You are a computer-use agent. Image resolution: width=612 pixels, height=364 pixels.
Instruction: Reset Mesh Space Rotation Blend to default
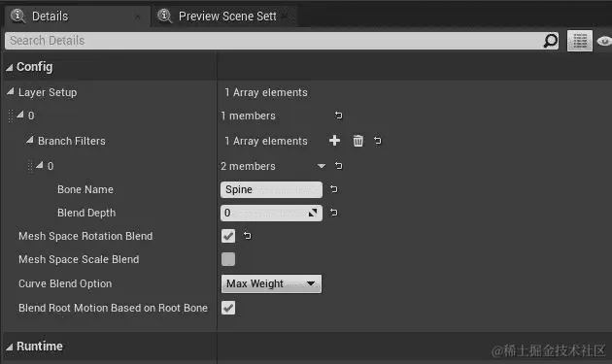248,236
